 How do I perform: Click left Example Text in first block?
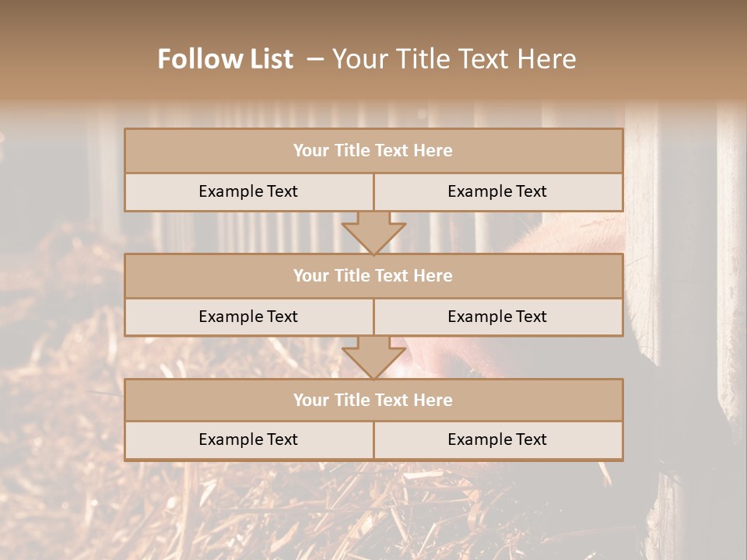coord(248,191)
